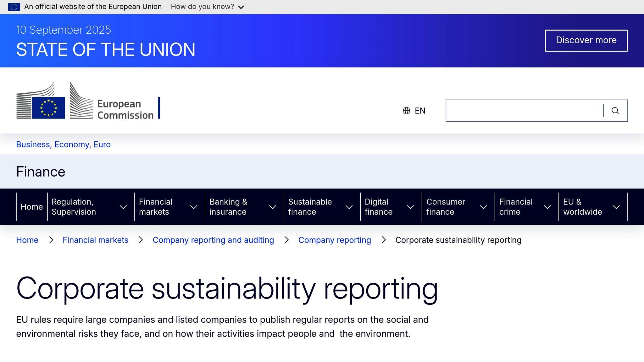
Task: Open the Financial markets dropdown arrow
Action: coord(194,207)
